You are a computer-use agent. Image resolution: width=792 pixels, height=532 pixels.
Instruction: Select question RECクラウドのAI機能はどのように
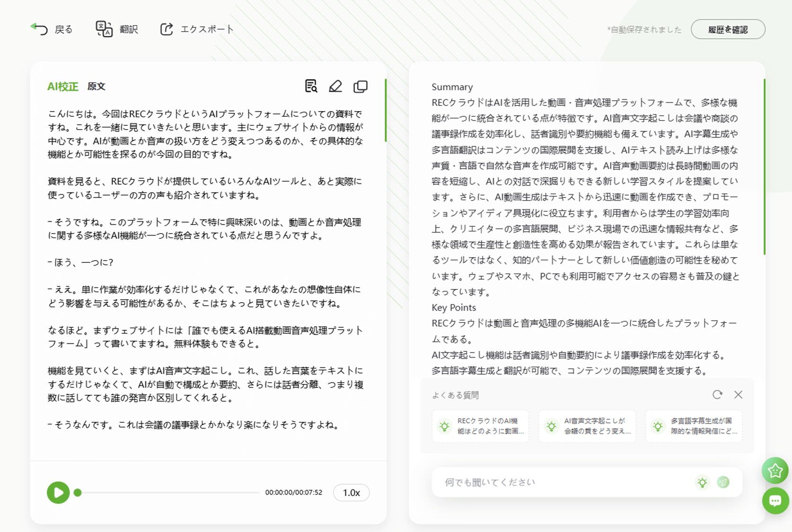[x=480, y=426]
